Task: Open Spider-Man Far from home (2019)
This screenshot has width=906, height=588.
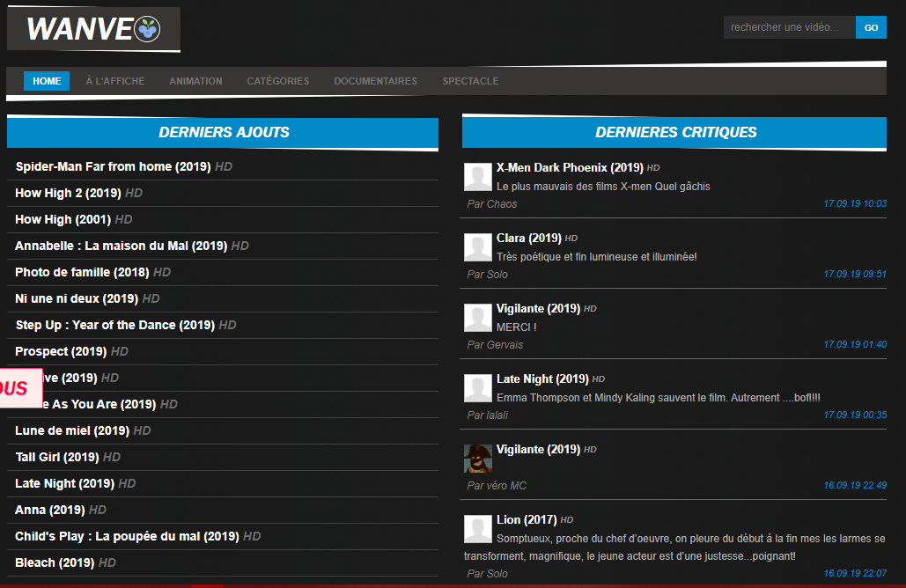Action: pos(114,166)
